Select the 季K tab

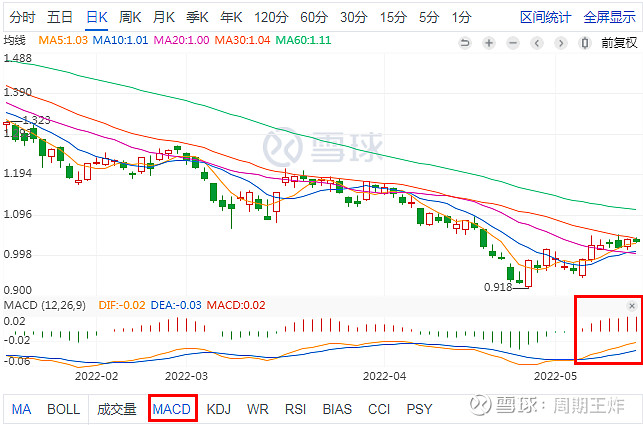click(197, 17)
